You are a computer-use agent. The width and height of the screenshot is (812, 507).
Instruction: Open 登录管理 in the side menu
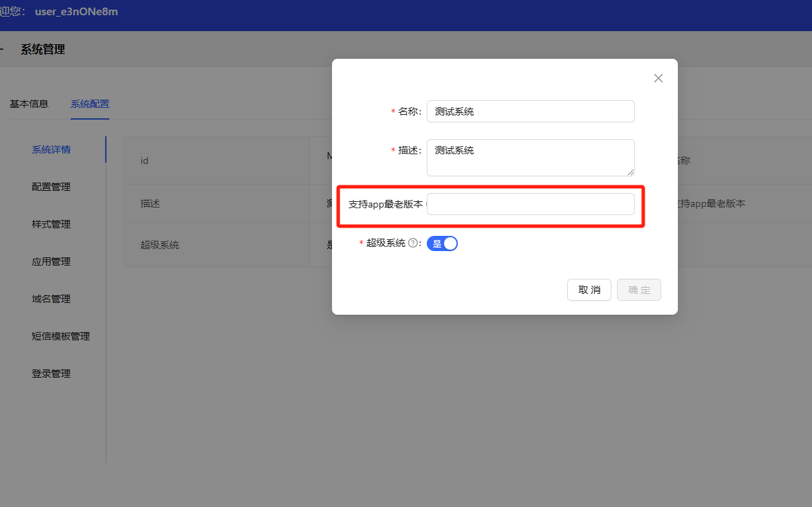tap(51, 374)
